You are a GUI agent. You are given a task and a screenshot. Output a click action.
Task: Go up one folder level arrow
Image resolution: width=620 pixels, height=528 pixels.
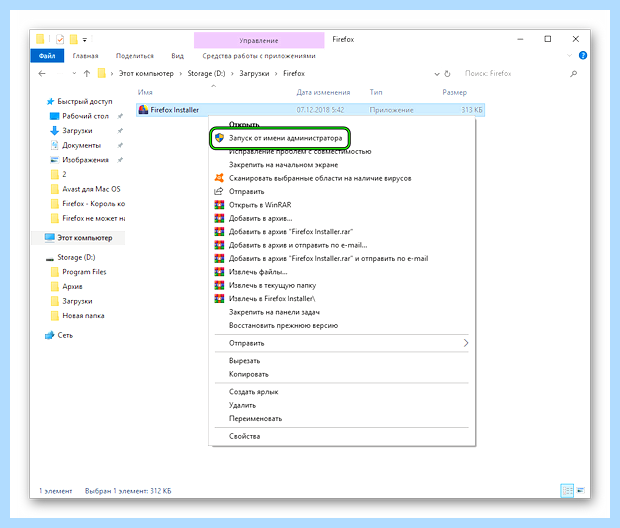(87, 74)
